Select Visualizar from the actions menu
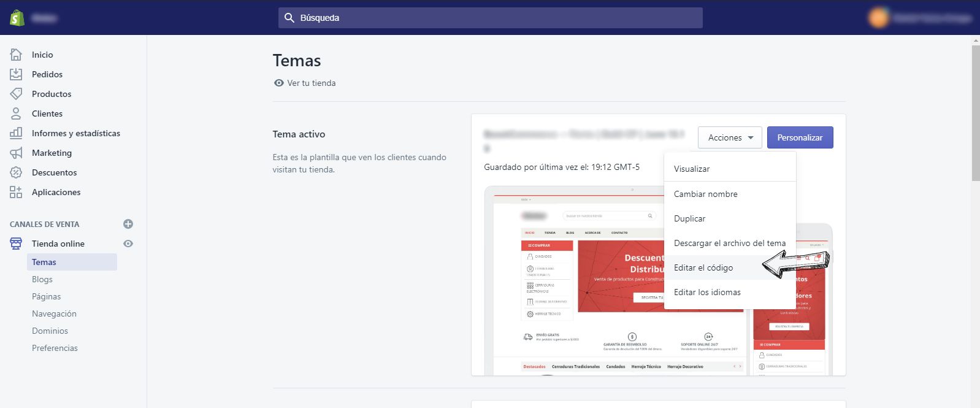The image size is (980, 408). click(730, 169)
